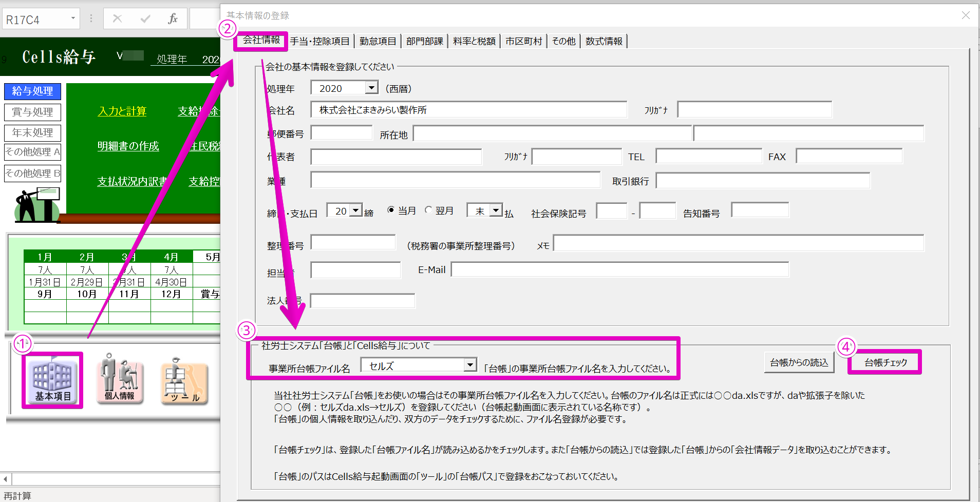This screenshot has width=980, height=502.
Task: Switch to the 市区町村 tab
Action: (x=524, y=41)
